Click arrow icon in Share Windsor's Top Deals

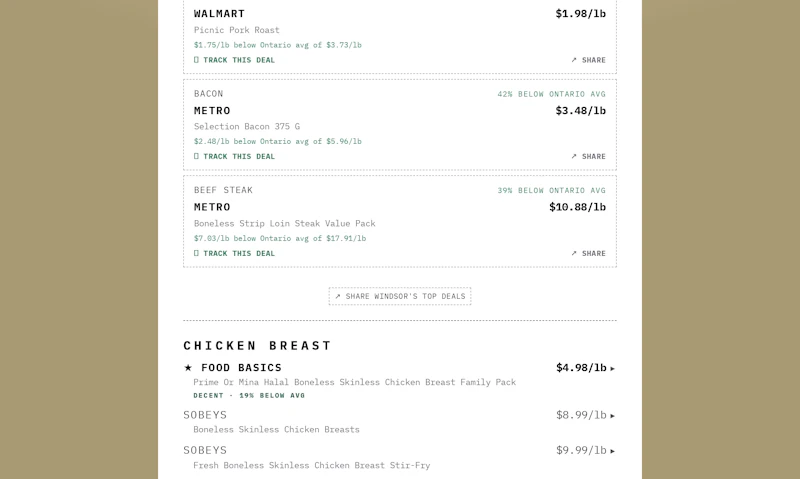(x=337, y=296)
